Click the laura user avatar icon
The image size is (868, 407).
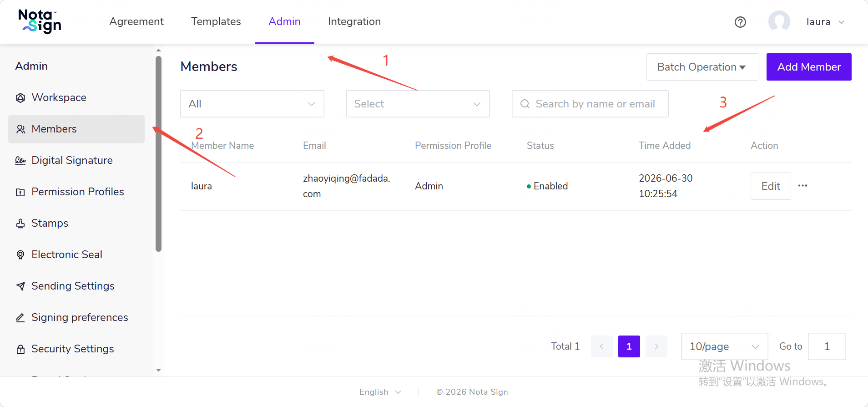[779, 21]
